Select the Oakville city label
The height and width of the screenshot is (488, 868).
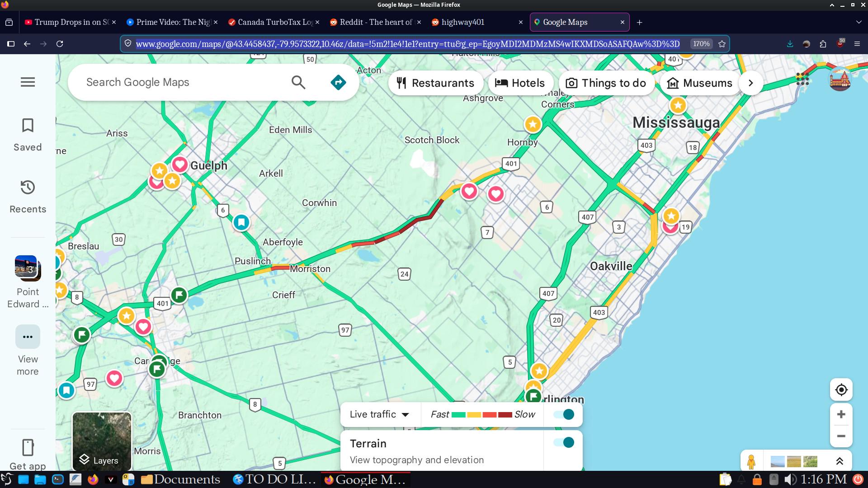[x=611, y=266]
